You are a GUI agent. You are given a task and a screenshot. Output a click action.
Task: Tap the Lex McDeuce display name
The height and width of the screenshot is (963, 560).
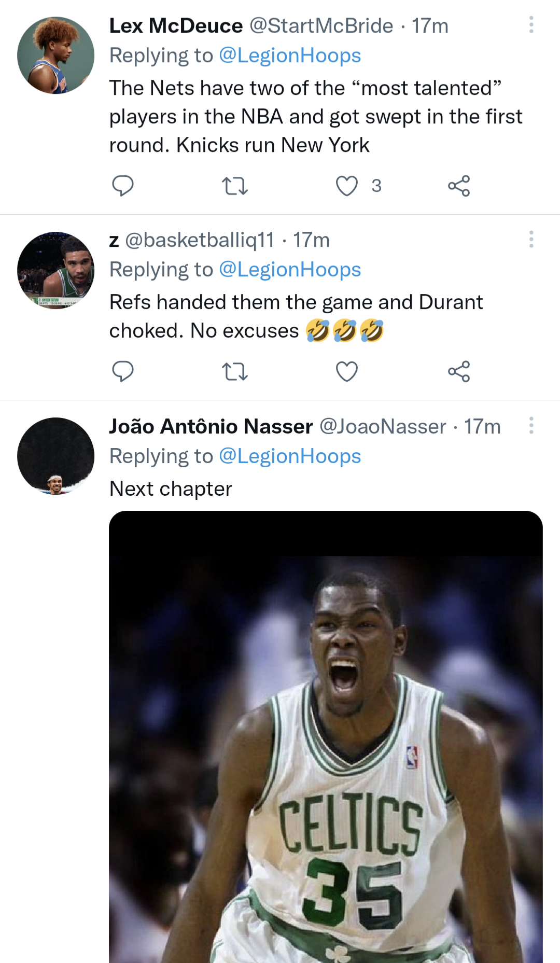pos(176,26)
